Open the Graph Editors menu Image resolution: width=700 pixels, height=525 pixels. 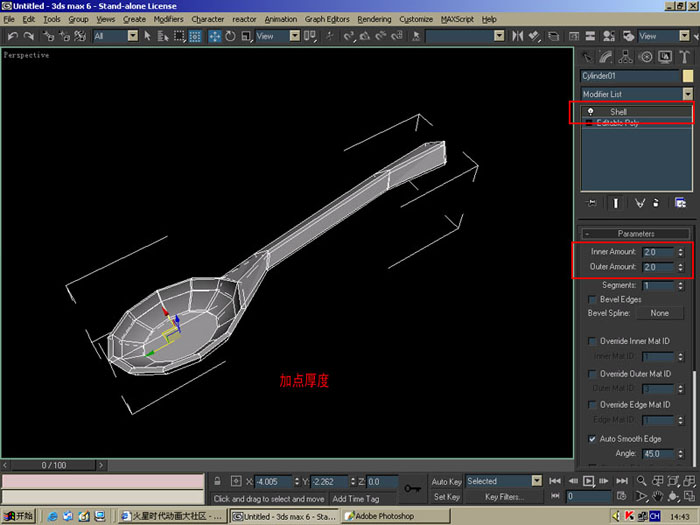(327, 19)
